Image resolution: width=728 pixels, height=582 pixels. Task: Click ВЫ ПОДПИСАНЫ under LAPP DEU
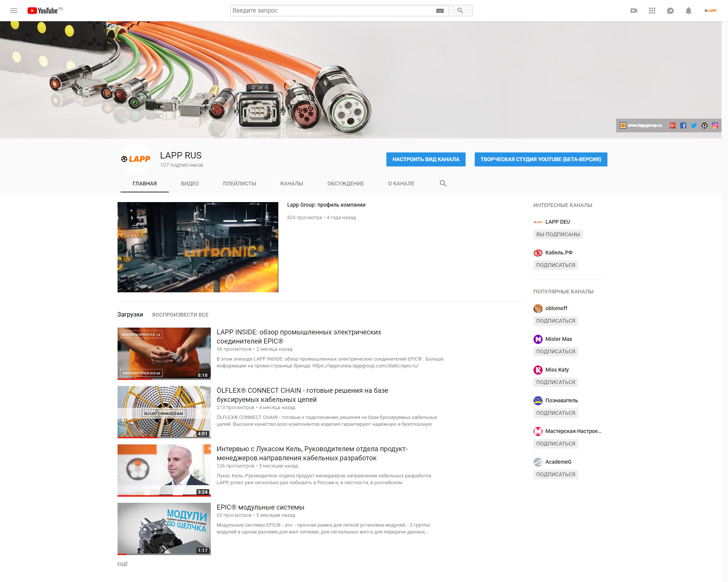coord(558,234)
